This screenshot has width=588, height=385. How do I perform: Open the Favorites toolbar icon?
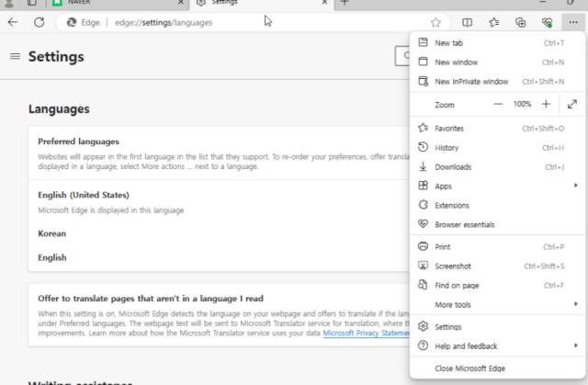click(x=494, y=22)
